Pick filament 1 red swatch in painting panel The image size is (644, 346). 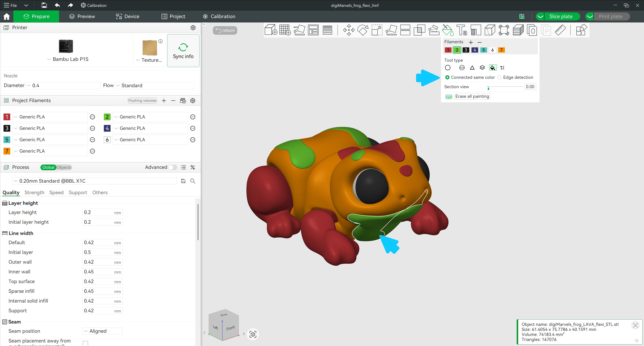pos(448,50)
